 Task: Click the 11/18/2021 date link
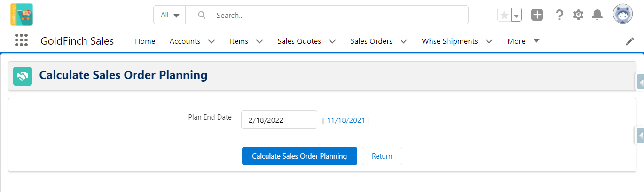[x=346, y=120]
